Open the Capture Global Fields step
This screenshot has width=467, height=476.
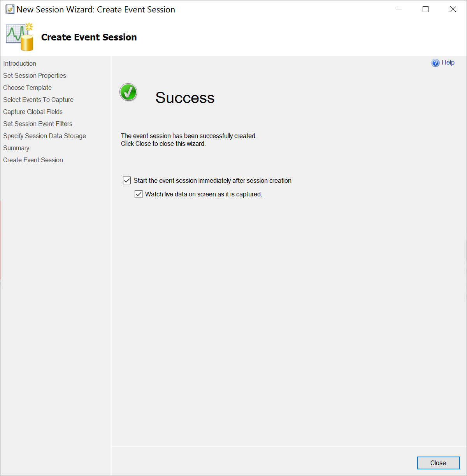[33, 112]
